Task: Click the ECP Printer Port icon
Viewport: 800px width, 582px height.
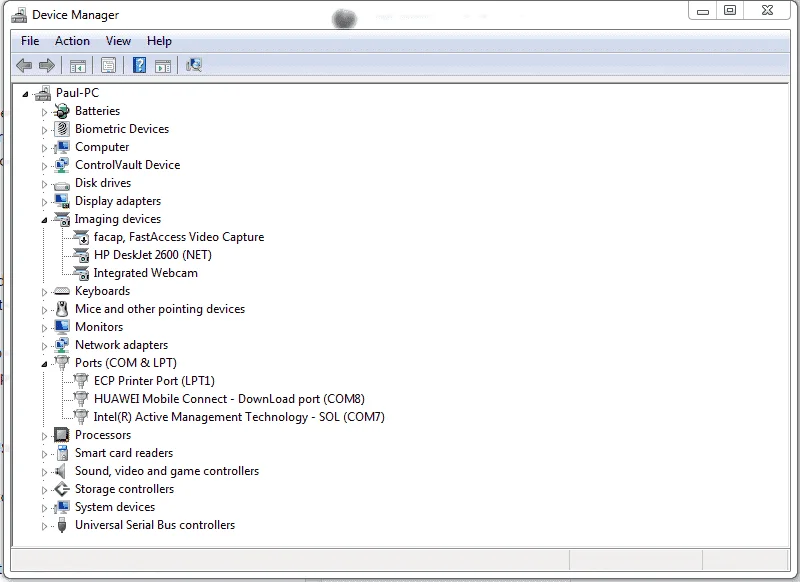Action: [81, 381]
